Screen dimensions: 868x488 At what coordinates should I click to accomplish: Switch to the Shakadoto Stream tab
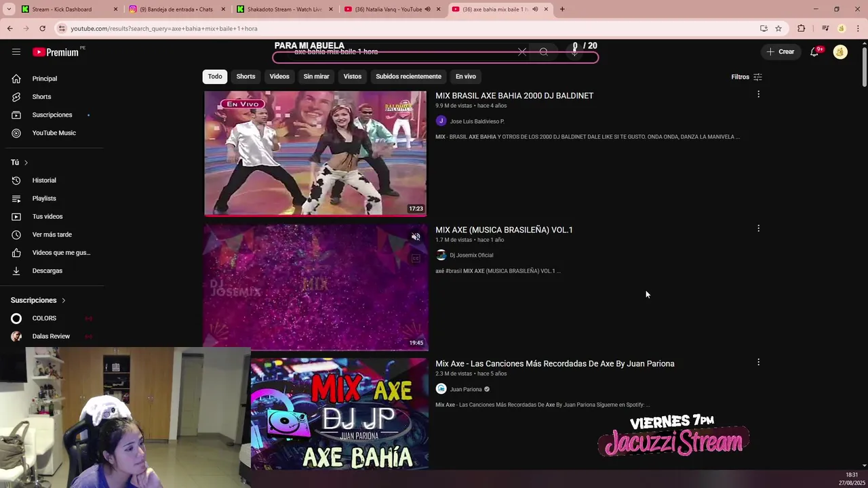(x=284, y=9)
